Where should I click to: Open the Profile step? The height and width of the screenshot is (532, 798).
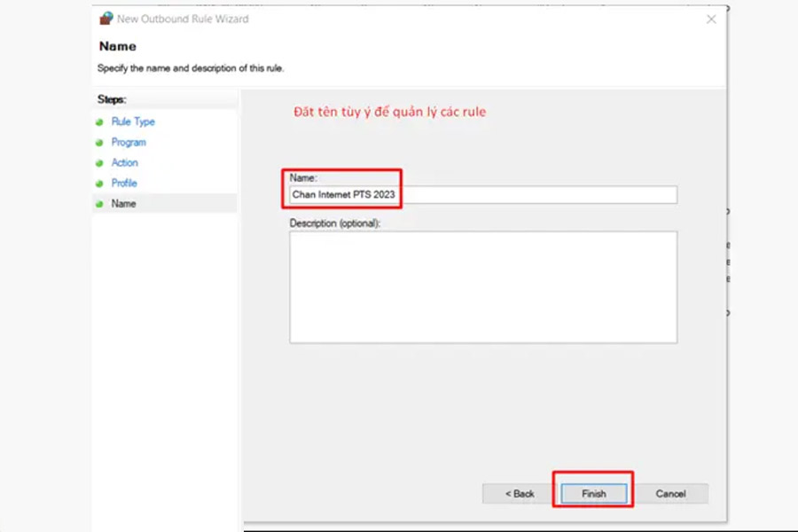(x=124, y=183)
